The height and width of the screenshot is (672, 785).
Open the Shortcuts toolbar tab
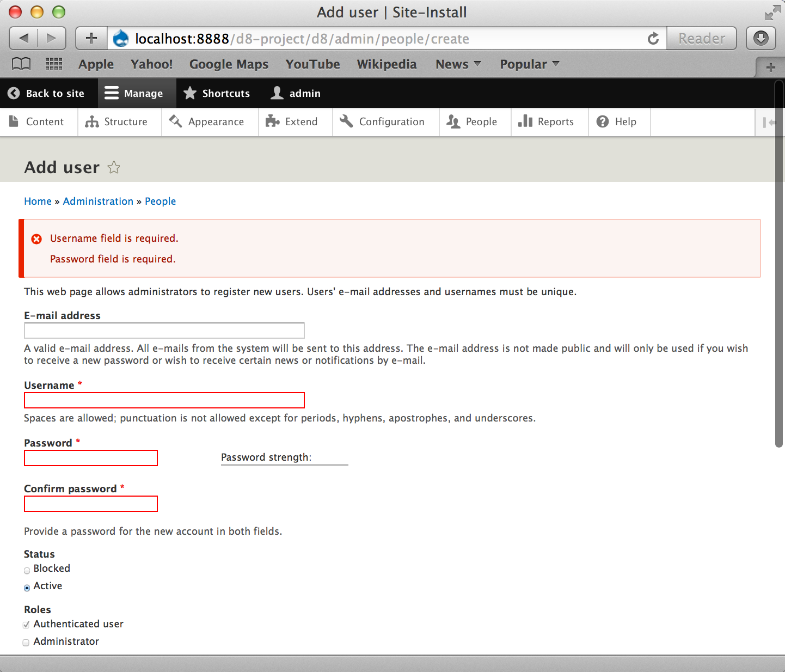tap(216, 93)
